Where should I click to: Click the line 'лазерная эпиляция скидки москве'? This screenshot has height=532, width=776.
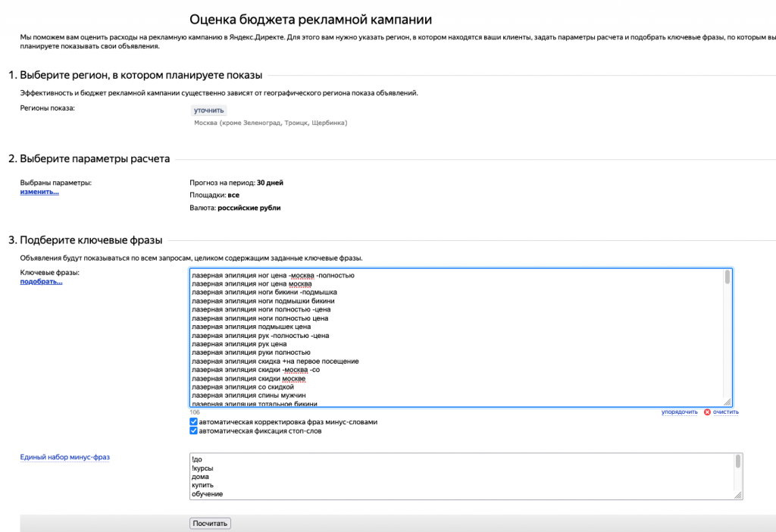tap(249, 379)
